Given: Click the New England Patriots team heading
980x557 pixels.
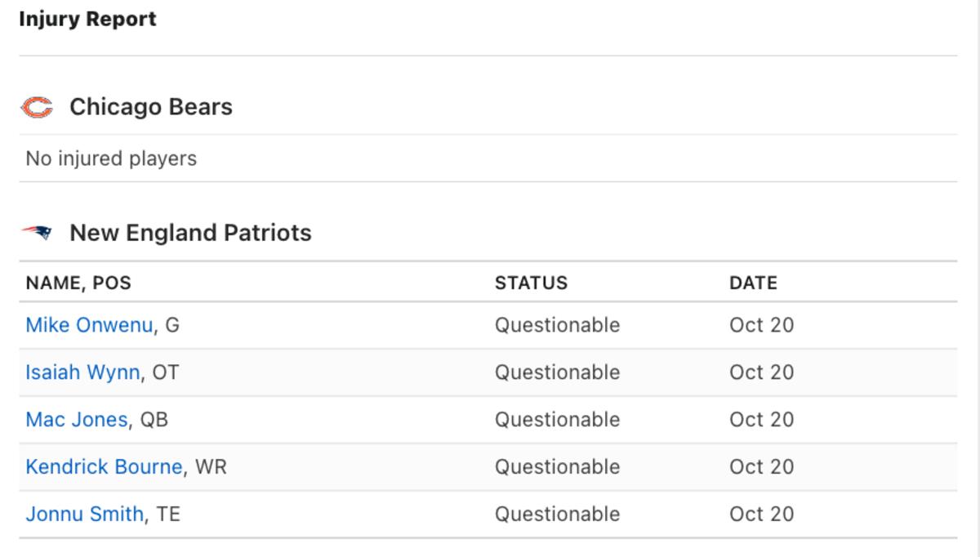Looking at the screenshot, I should (190, 233).
